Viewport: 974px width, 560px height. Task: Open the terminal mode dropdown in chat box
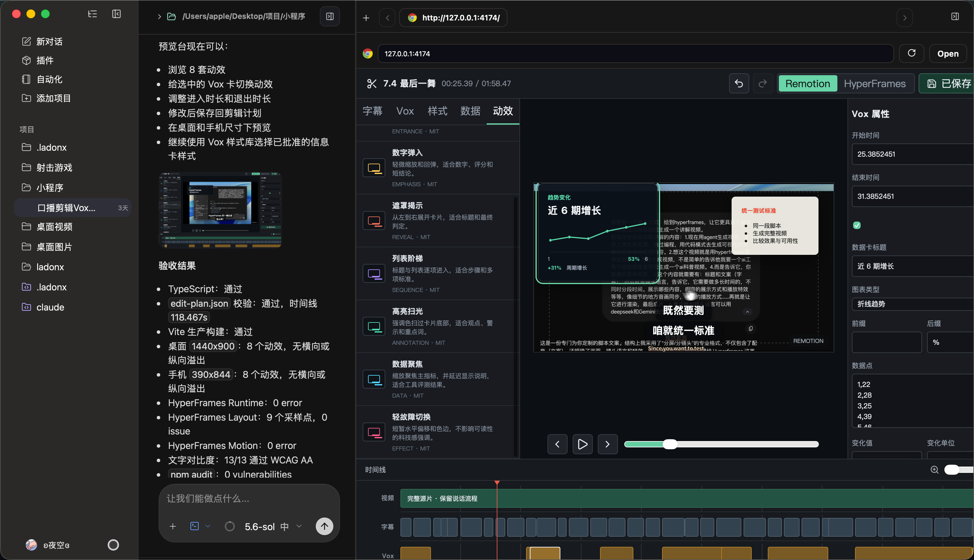click(x=201, y=526)
